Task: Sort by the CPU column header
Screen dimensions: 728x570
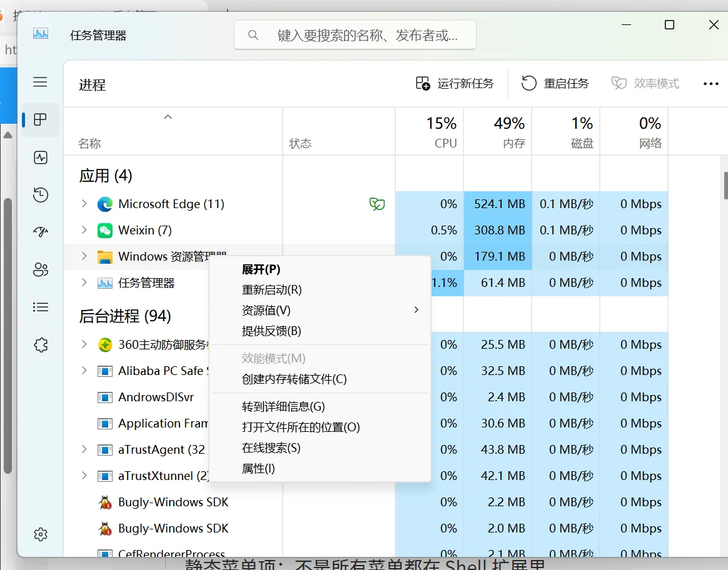Action: point(430,132)
